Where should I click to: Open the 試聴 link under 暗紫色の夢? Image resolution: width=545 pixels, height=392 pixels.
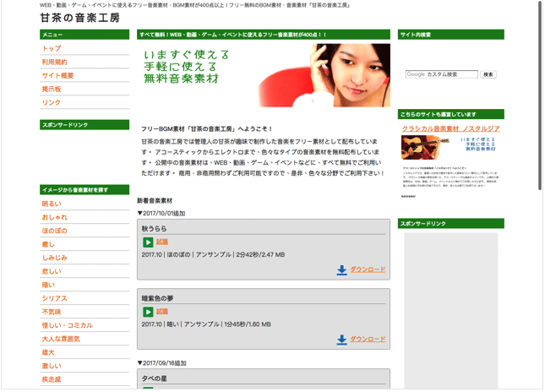(162, 312)
